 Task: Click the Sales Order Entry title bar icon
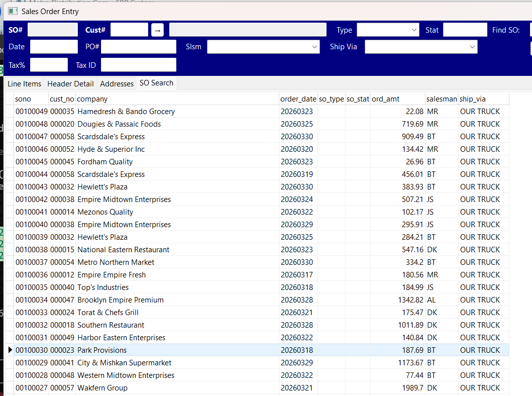point(13,11)
